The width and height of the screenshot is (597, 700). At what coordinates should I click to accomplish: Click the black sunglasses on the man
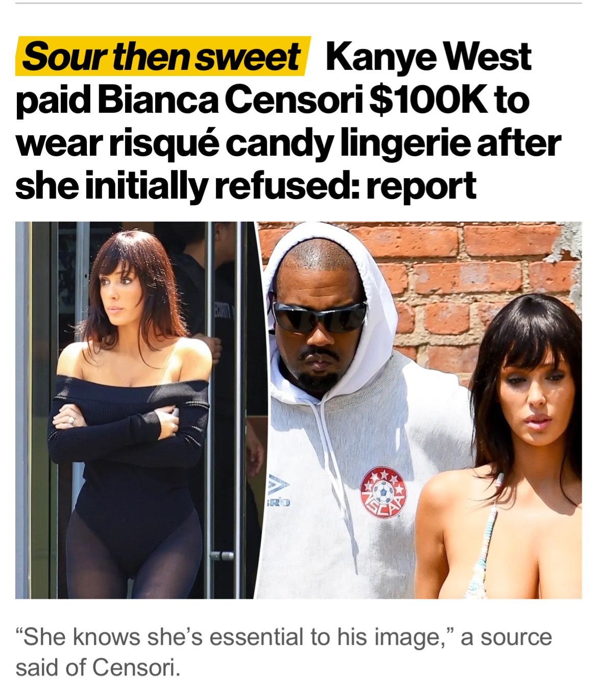coord(319,317)
